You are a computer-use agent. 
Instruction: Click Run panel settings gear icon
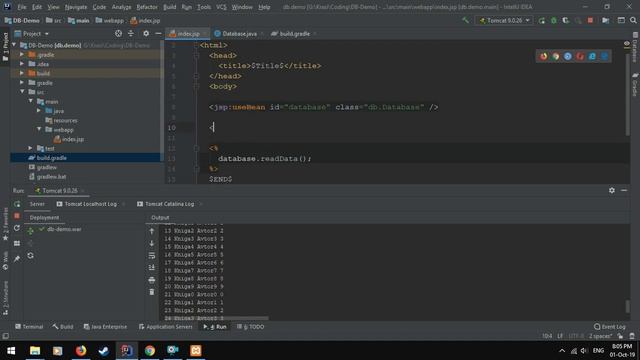point(611,190)
